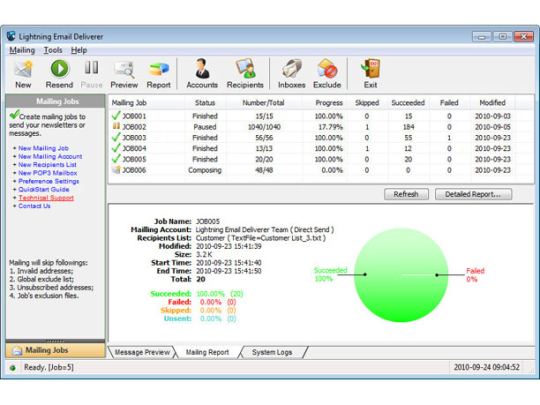Click the JOB003 green checkmark icon
540x405 pixels.
click(116, 137)
